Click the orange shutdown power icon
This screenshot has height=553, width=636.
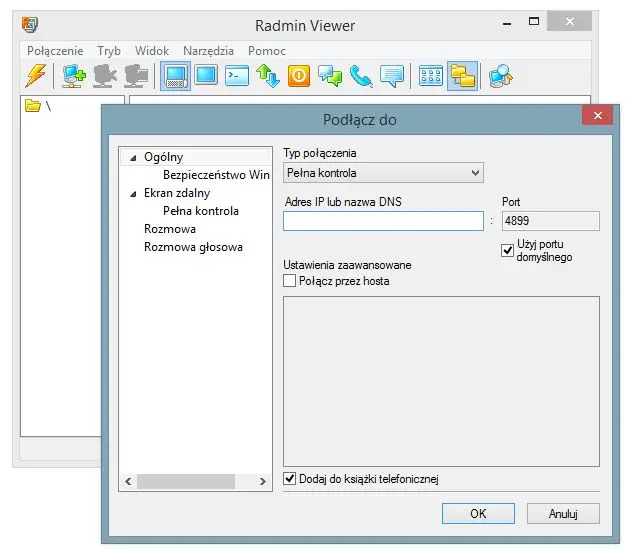click(x=299, y=76)
